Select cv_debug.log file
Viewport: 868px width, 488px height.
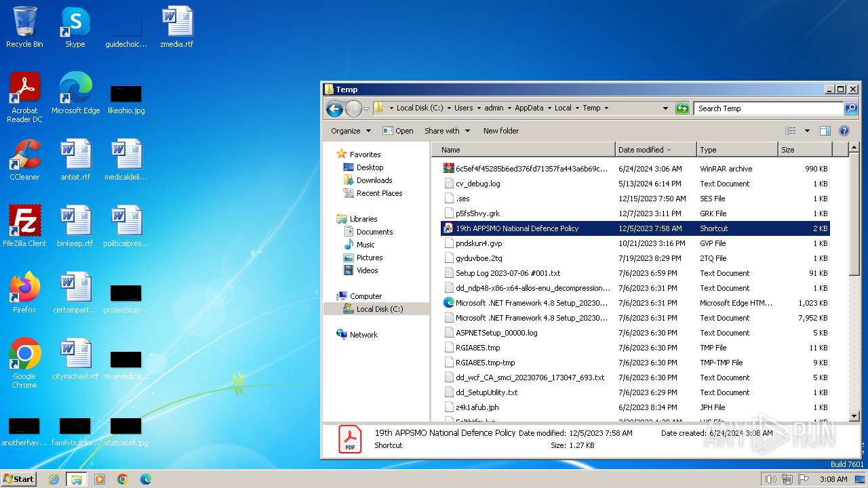[635, 184]
